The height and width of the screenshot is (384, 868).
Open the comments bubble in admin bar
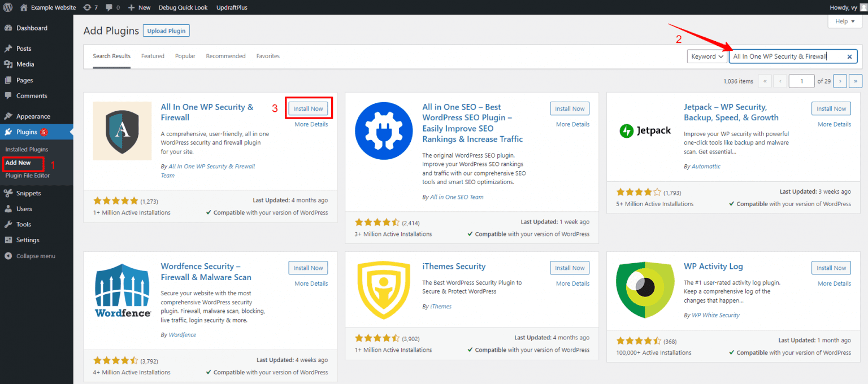point(112,7)
